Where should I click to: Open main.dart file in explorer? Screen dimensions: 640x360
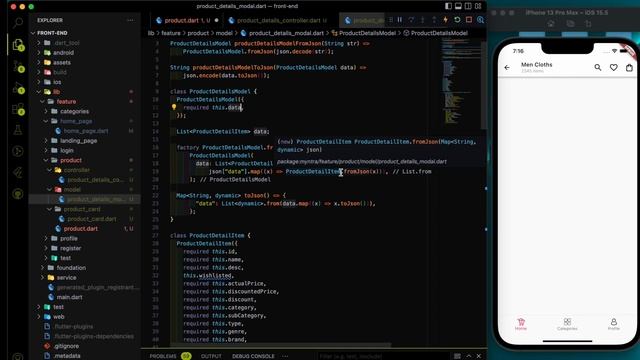click(x=69, y=297)
